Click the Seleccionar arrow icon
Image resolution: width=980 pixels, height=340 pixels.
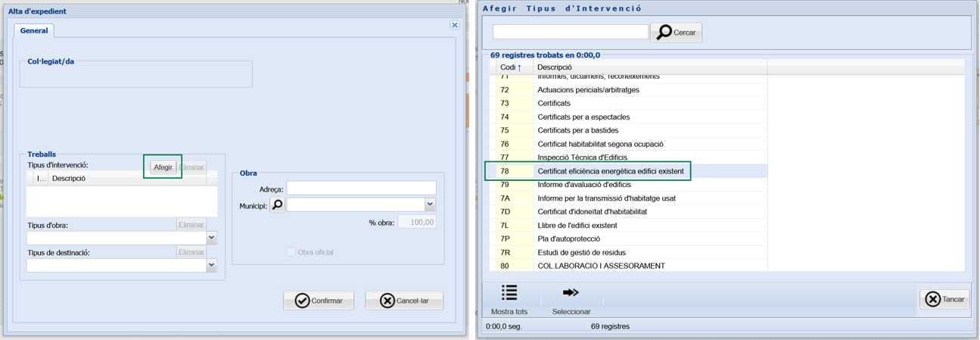[571, 293]
